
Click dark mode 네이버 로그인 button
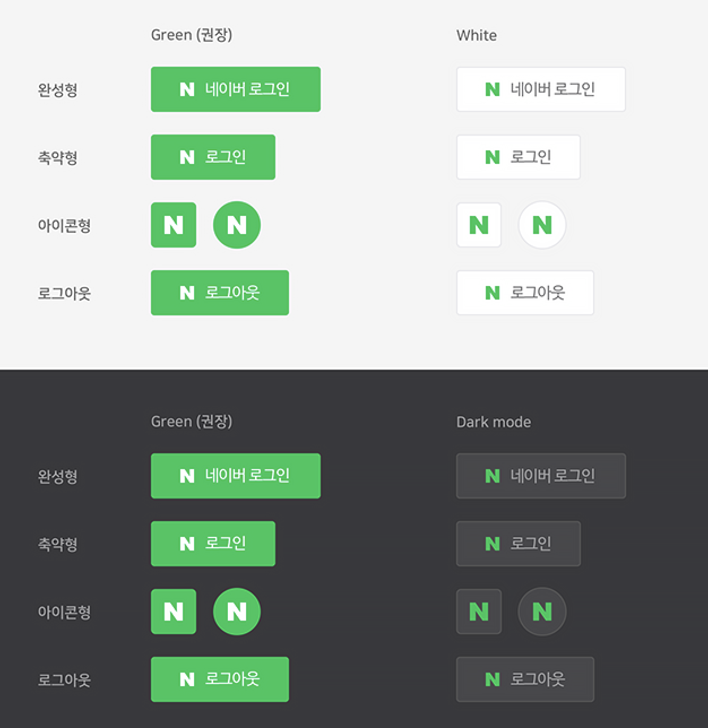(x=541, y=476)
